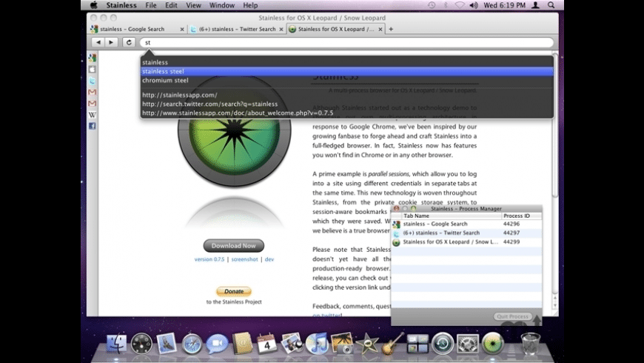Screen dimensions: 644x363
Task: Launch Safari from the Dock
Action: click(x=192, y=343)
